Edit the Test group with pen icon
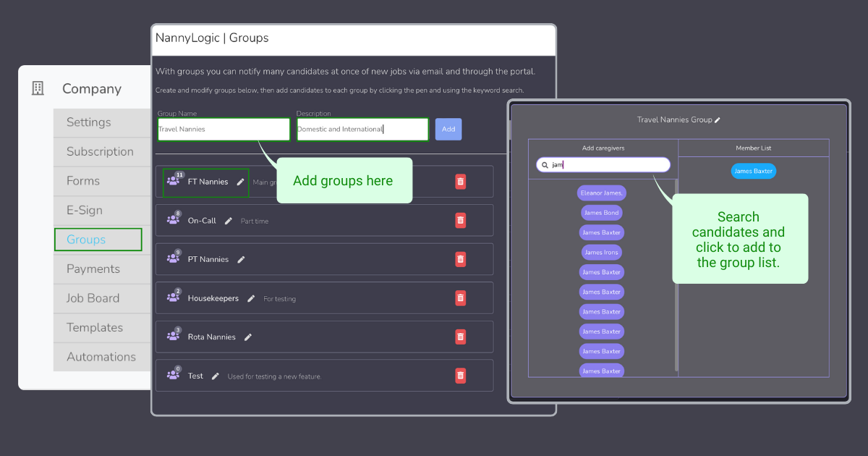 (216, 376)
